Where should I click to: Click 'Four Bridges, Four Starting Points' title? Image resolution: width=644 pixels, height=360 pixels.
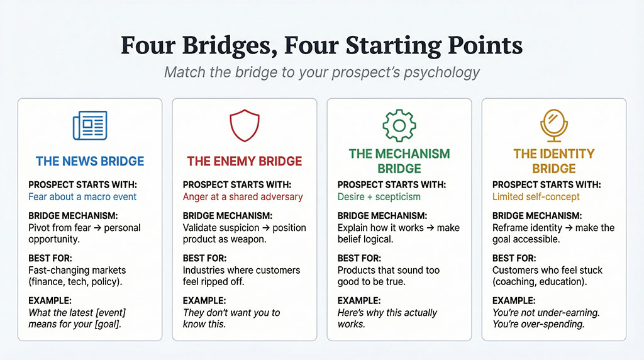pos(321,46)
